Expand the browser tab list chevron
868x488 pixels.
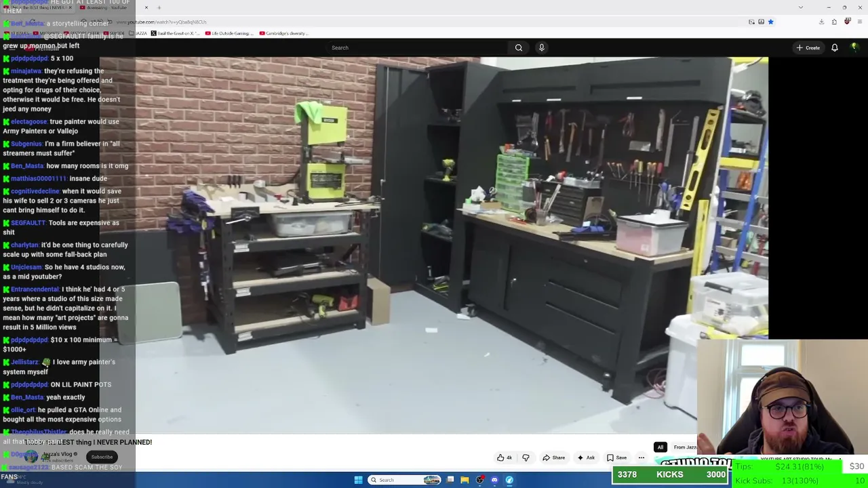pyautogui.click(x=801, y=7)
